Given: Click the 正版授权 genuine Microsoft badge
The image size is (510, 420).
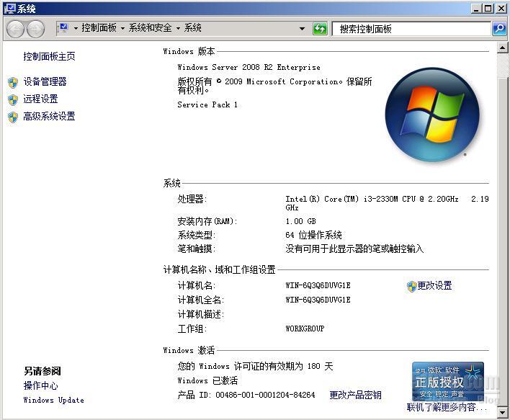Looking at the screenshot, I should click(x=447, y=381).
